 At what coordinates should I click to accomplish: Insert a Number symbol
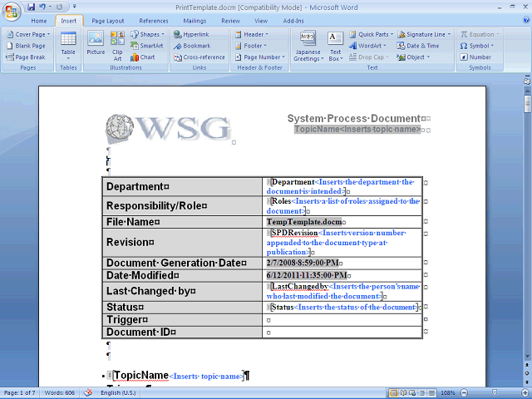coord(476,57)
